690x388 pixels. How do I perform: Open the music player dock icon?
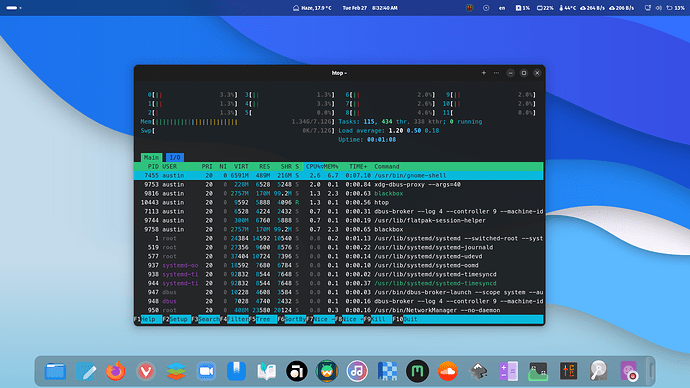pyautogui.click(x=357, y=371)
